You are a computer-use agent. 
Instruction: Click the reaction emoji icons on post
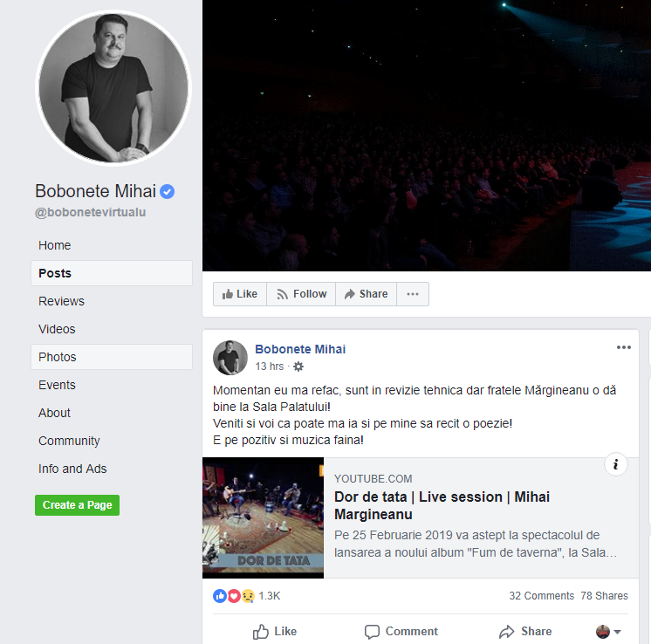pos(234,596)
